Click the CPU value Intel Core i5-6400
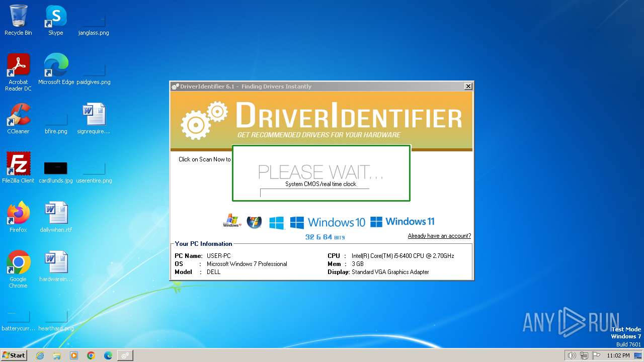This screenshot has width=644, height=362. pos(403,256)
